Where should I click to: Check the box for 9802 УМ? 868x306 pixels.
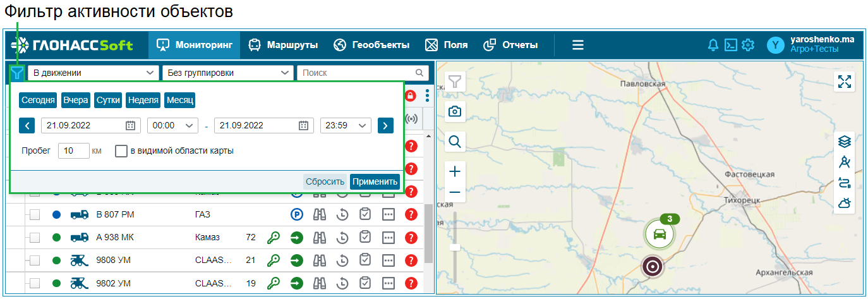click(x=35, y=283)
